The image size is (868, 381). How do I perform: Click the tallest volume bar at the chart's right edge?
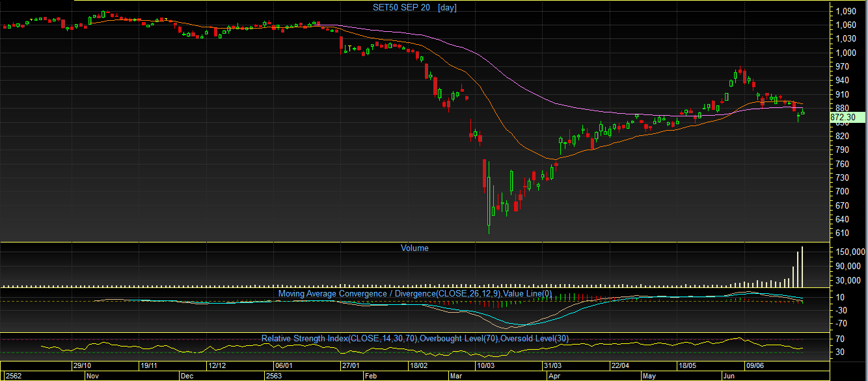tap(802, 267)
